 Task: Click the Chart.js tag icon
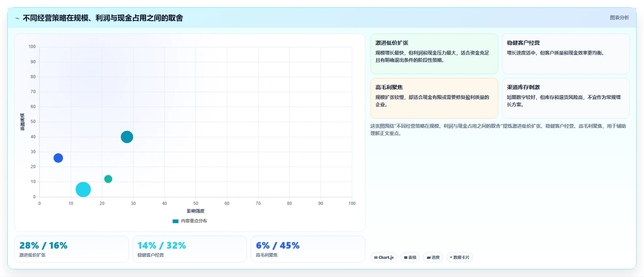coord(376,257)
